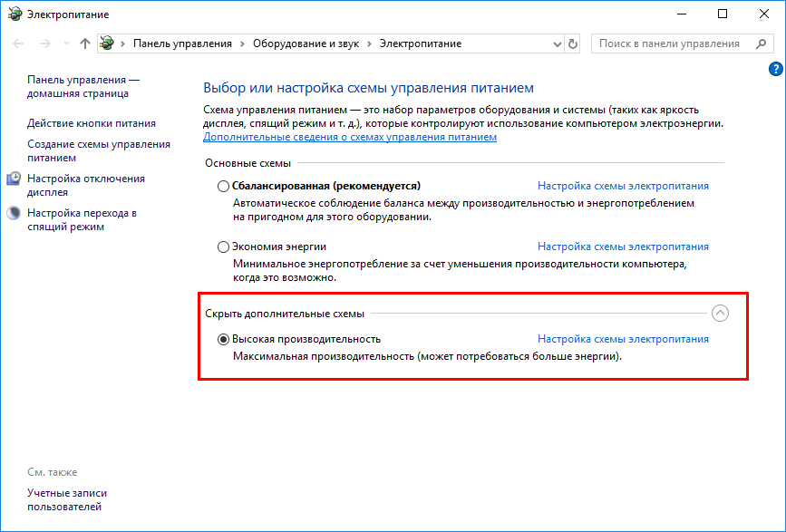Open "Учетные записи пользователей" link
This screenshot has width=786, height=532.
point(67,500)
